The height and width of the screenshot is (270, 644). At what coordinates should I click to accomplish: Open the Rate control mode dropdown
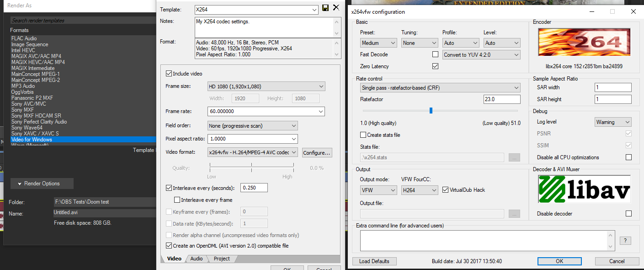440,87
